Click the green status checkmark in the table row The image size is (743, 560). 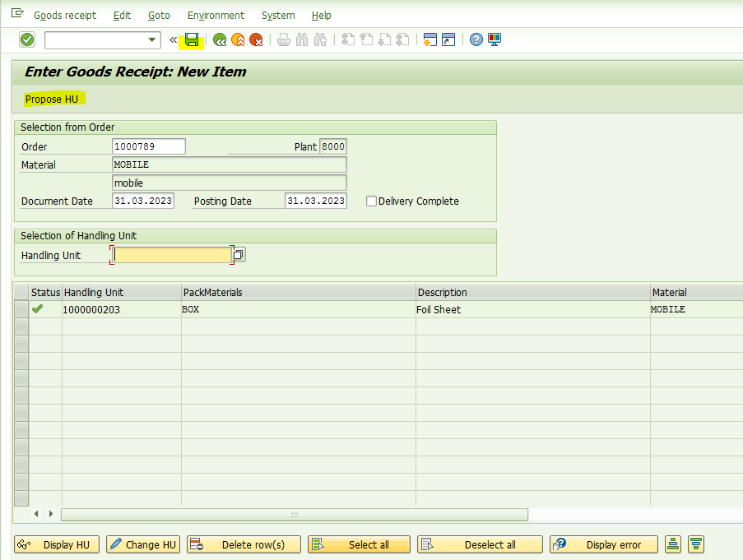coord(37,309)
